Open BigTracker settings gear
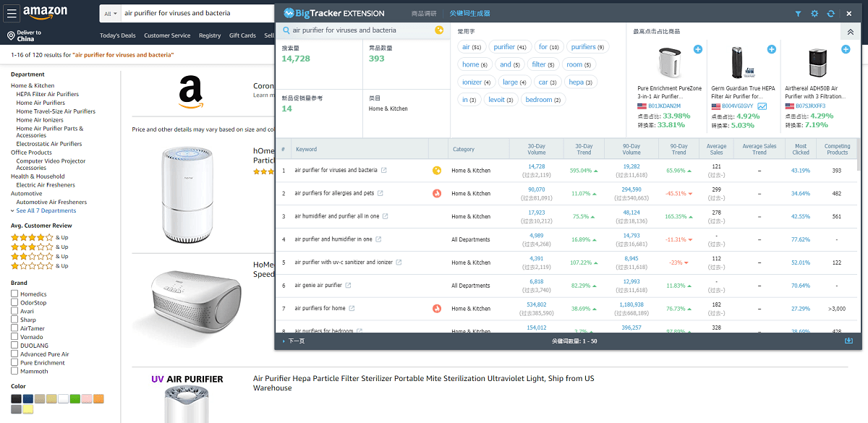This screenshot has width=868, height=423. pyautogui.click(x=814, y=13)
